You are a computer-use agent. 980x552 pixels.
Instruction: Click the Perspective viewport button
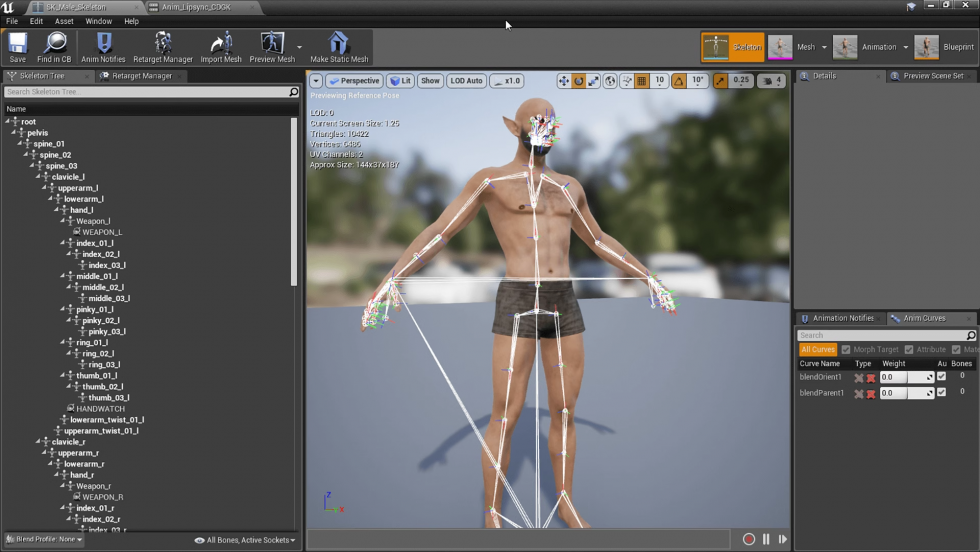click(354, 81)
